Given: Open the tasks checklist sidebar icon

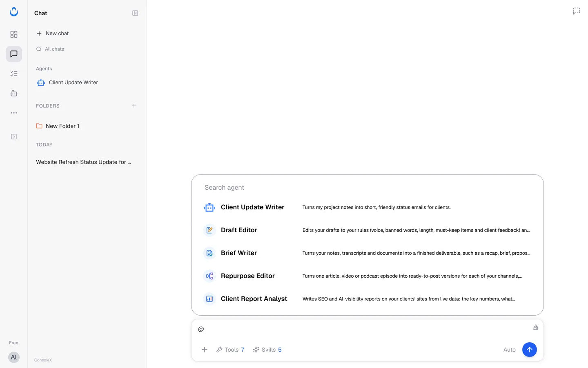Looking at the screenshot, I should coord(14,74).
